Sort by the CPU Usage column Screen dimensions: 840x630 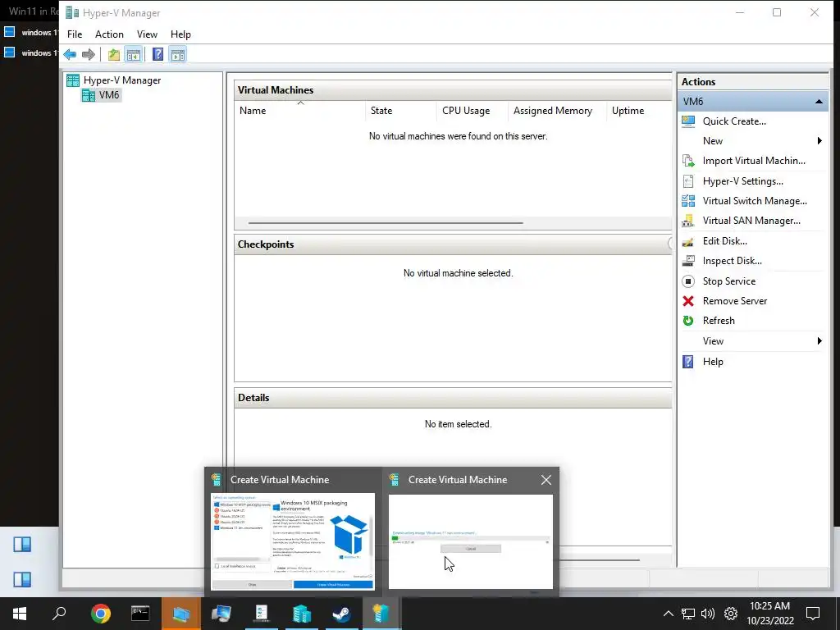click(472, 111)
